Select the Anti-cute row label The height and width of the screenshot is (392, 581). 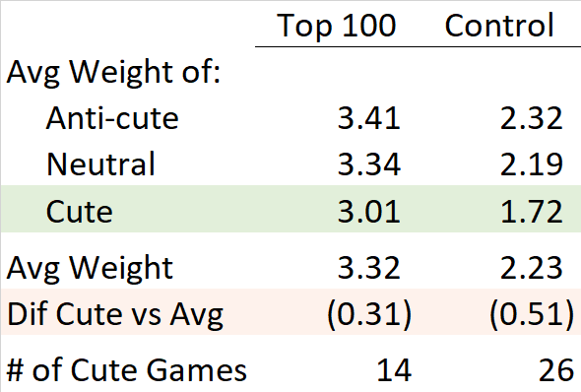(112, 118)
